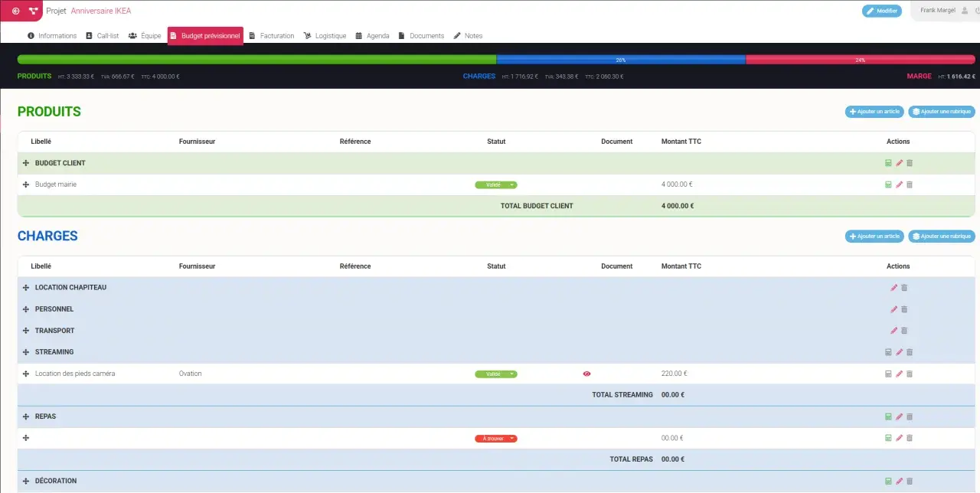Click the Frank Margel user name
This screenshot has height=493, width=980.
point(938,11)
